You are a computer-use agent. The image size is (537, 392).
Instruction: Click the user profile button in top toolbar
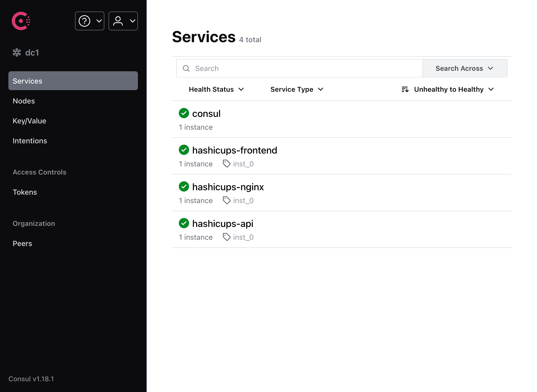point(122,21)
